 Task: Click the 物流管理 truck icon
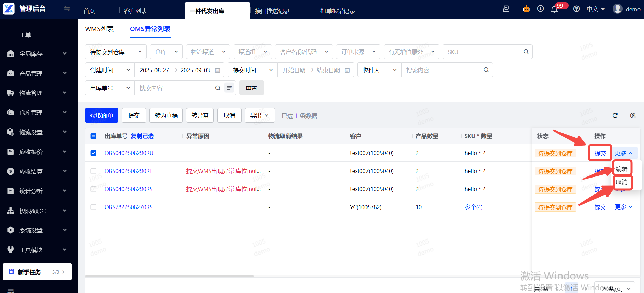pyautogui.click(x=11, y=93)
